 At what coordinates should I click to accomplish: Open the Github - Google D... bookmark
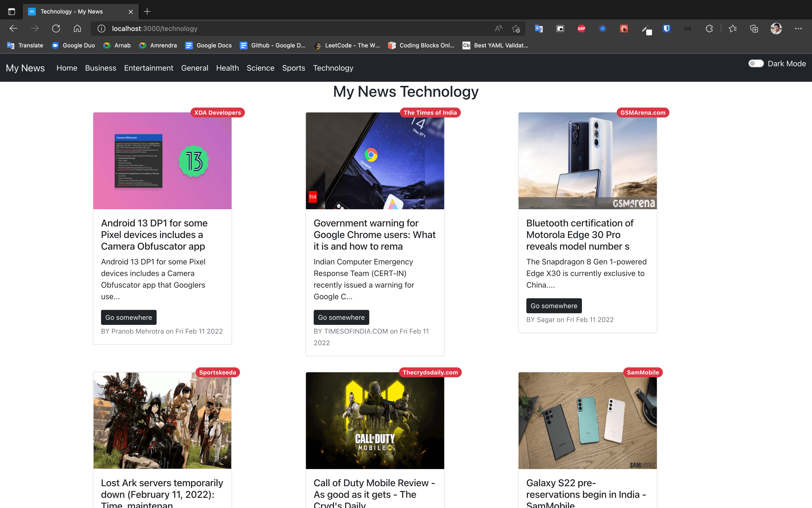click(272, 45)
